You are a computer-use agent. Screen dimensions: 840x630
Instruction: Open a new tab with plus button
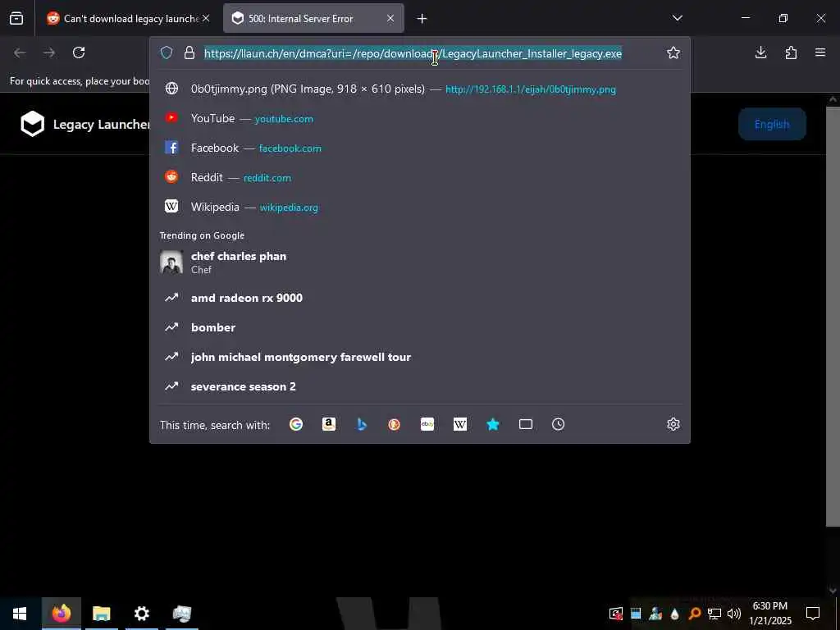click(x=422, y=19)
